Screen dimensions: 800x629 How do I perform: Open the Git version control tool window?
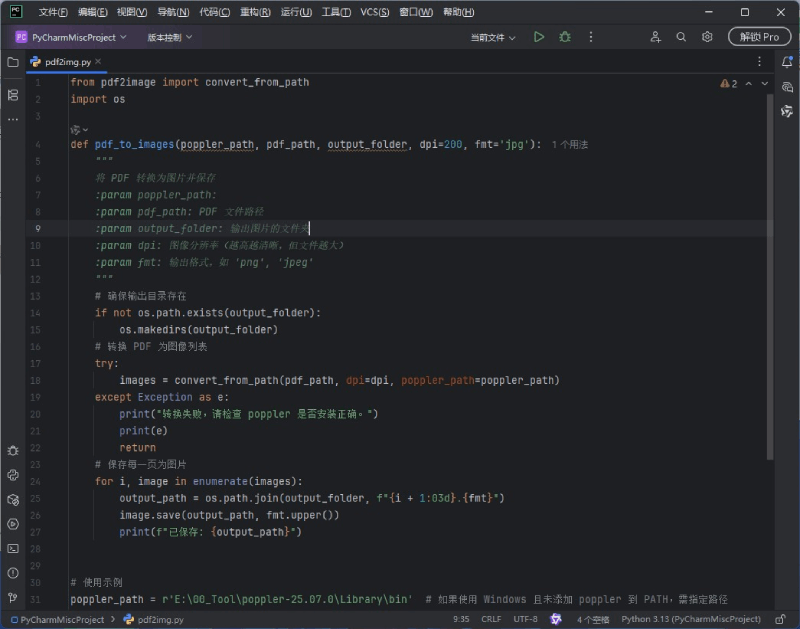pos(13,597)
